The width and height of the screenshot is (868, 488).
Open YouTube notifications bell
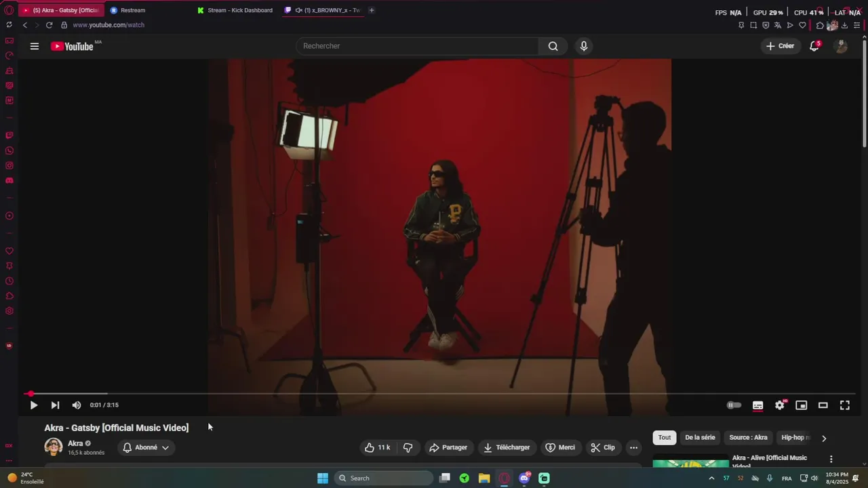(814, 46)
